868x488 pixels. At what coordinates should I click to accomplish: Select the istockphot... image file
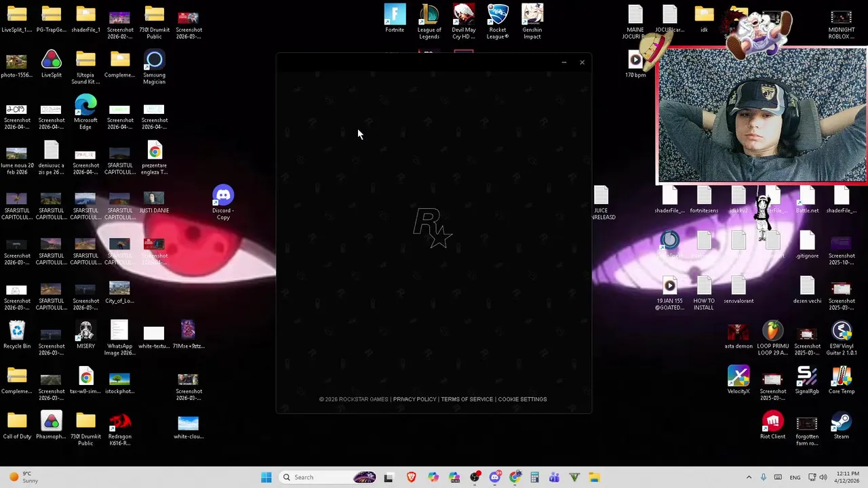point(119,381)
